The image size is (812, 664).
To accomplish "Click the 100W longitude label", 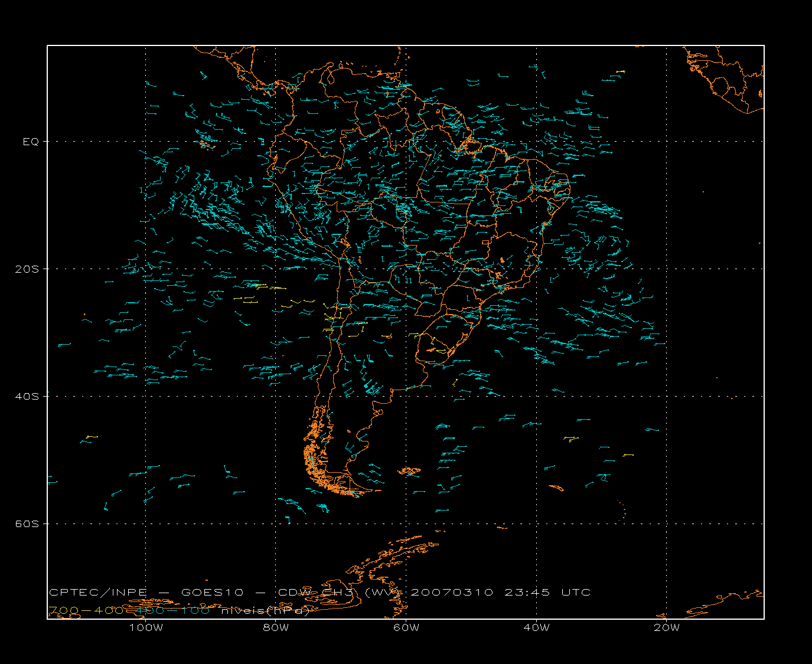I will [x=146, y=628].
